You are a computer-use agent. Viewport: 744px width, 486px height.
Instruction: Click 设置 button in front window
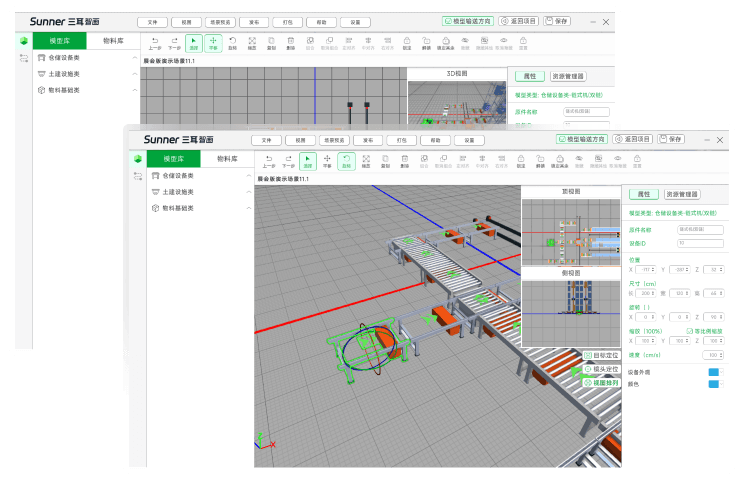pyautogui.click(x=469, y=140)
